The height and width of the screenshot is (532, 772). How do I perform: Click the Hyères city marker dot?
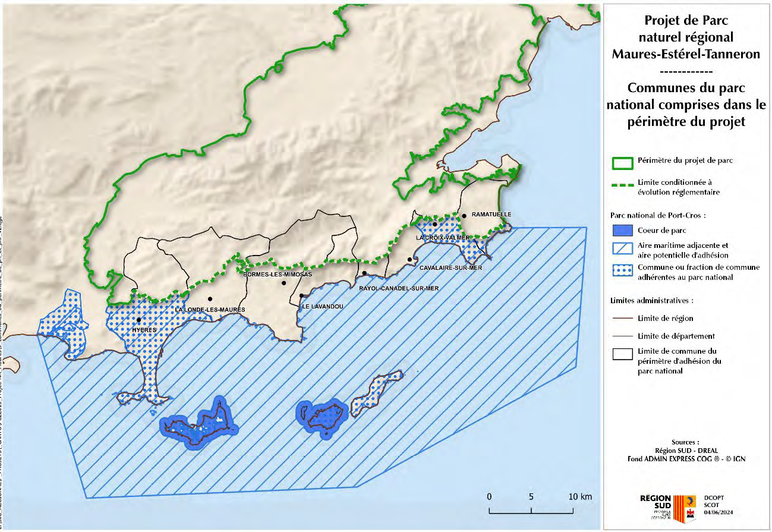(x=138, y=320)
